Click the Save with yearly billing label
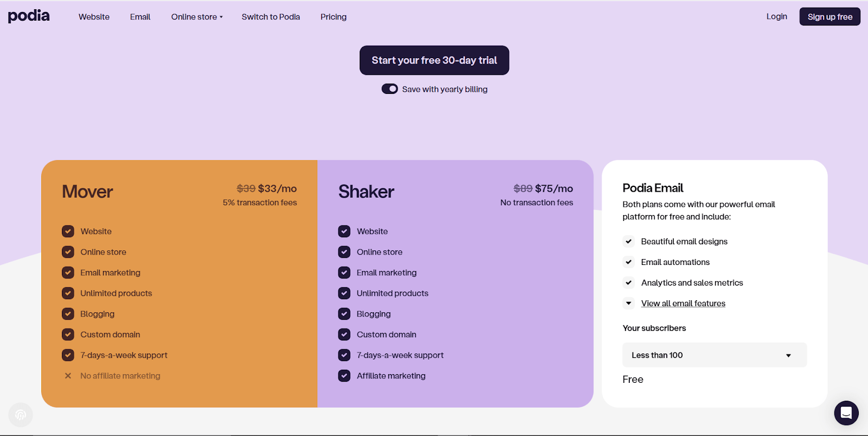868x436 pixels. pos(445,89)
